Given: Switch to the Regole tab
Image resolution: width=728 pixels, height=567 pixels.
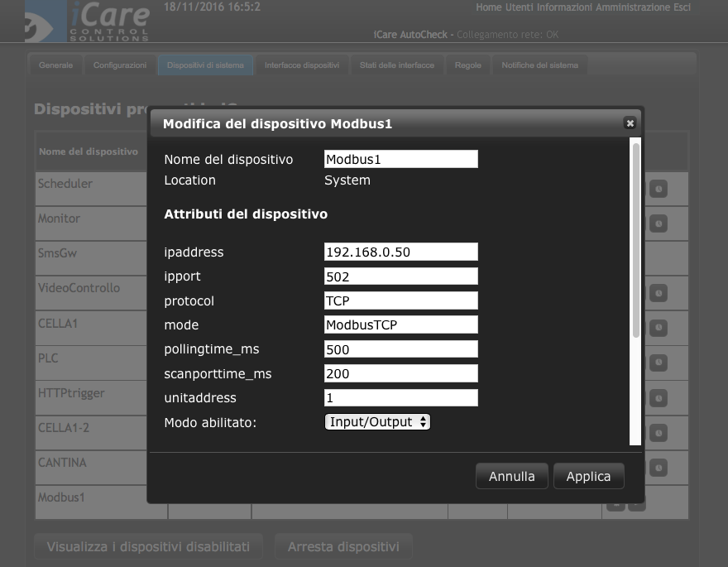Looking at the screenshot, I should 468,65.
